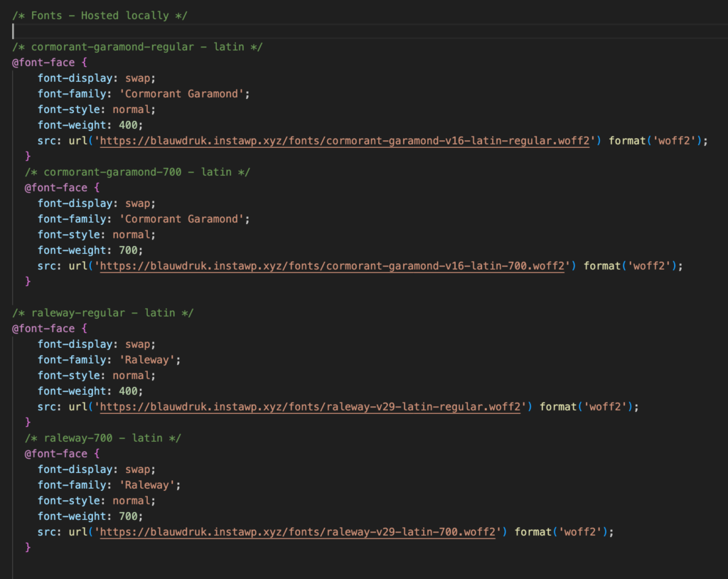This screenshot has width=728, height=579.
Task: Click the 'Fonts – Hosted locally' comment
Action: pos(100,16)
